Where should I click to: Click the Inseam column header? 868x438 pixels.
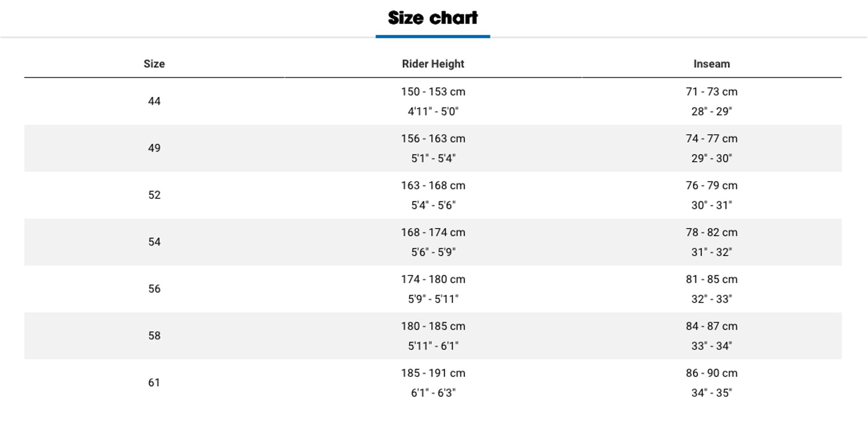[x=712, y=64]
